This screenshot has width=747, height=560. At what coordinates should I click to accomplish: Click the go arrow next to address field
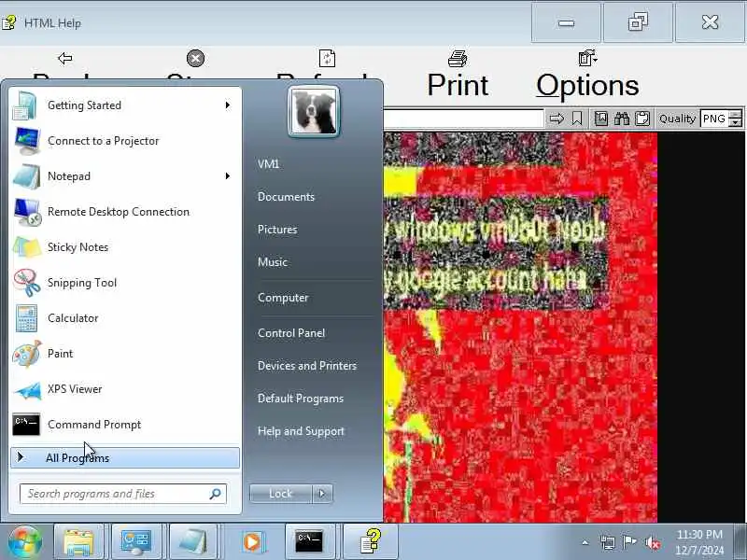pyautogui.click(x=557, y=119)
